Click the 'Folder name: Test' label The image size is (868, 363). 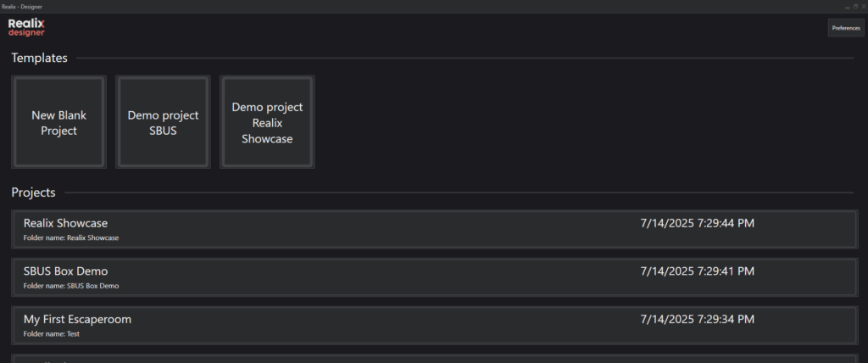pyautogui.click(x=52, y=334)
